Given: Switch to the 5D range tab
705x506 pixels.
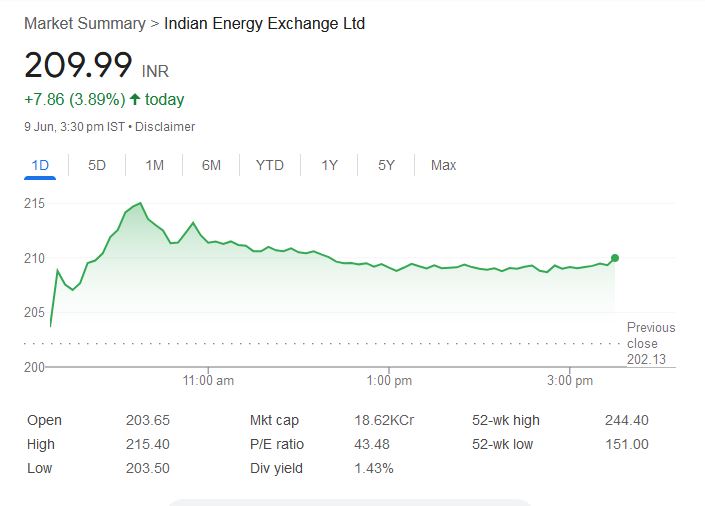Looking at the screenshot, I should [97, 165].
